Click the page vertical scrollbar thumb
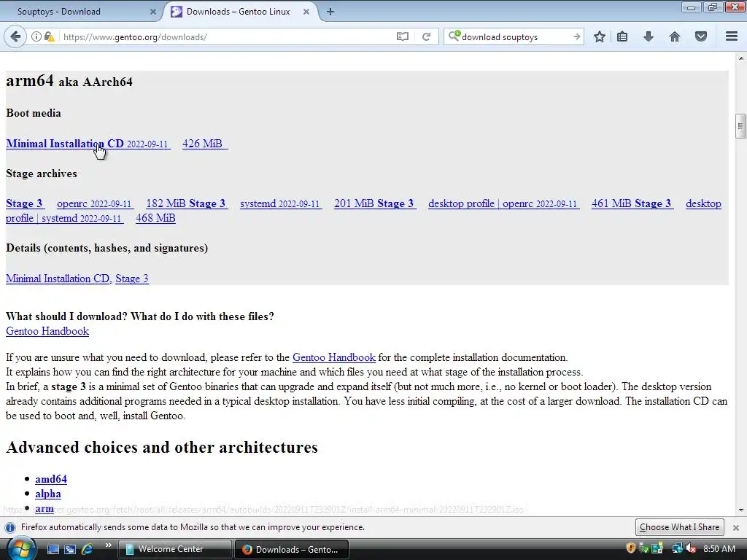Viewport: 747px width, 560px height. pyautogui.click(x=740, y=126)
